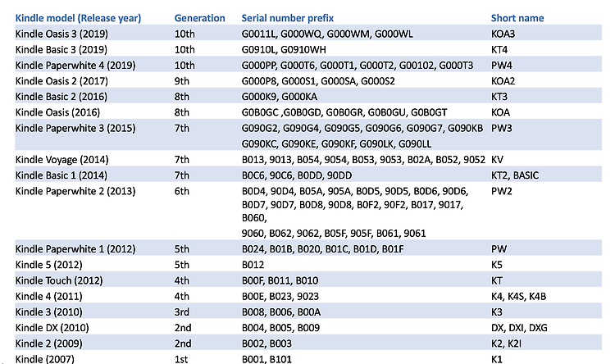615x364 pixels.
Task: Click serial prefix line starting 'G090KC'
Action: click(336, 144)
